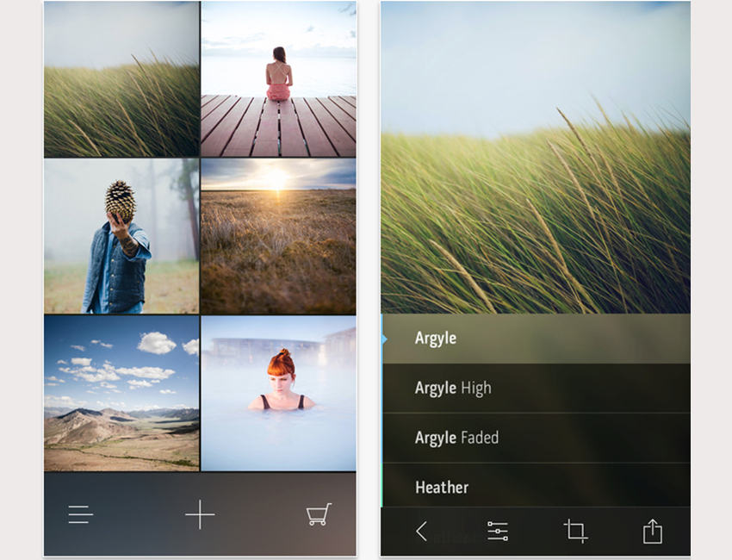The image size is (732, 560).
Task: Select the Argyle filter
Action: click(536, 339)
